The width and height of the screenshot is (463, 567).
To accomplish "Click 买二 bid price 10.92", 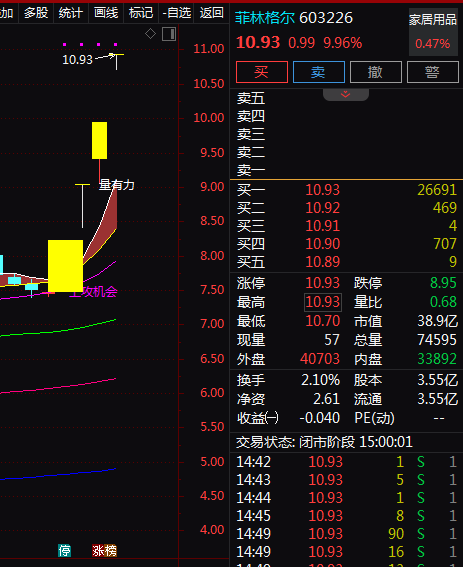I will pos(323,208).
